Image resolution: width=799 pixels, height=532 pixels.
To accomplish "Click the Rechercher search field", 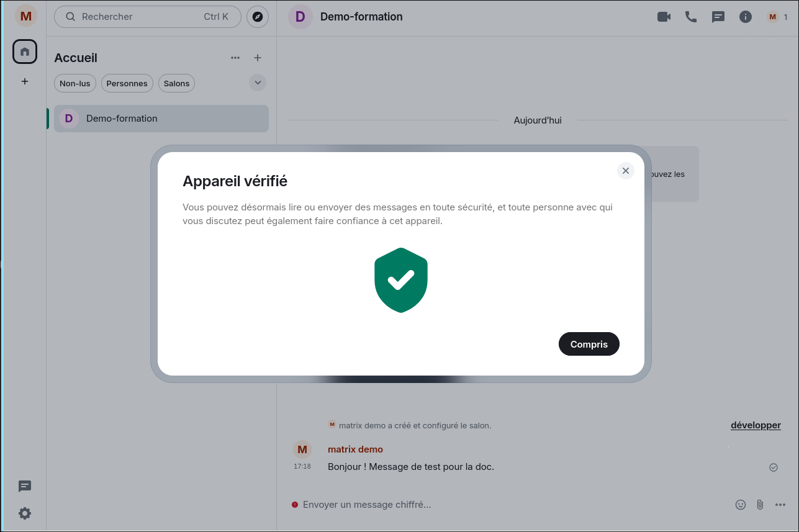I will [148, 17].
